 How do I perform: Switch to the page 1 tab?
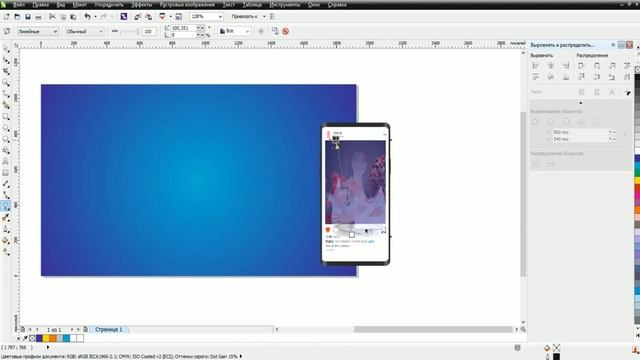click(109, 329)
